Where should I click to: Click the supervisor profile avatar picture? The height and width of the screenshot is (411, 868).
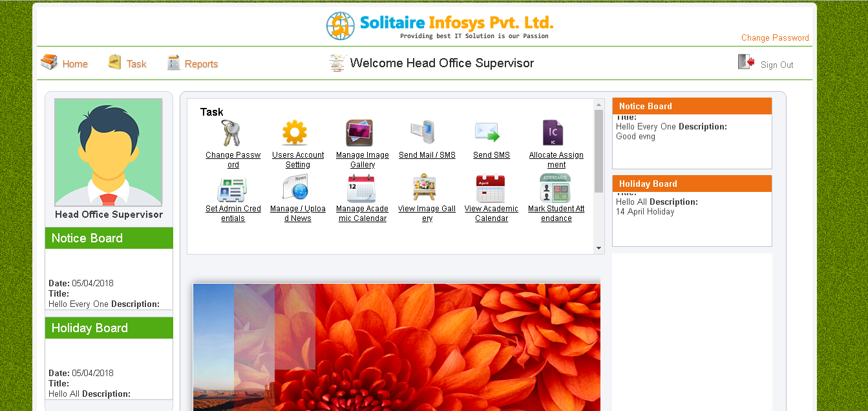pos(109,153)
